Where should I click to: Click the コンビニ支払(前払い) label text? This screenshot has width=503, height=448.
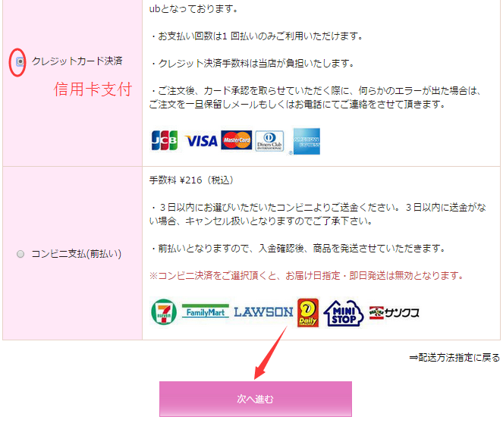coord(77,254)
